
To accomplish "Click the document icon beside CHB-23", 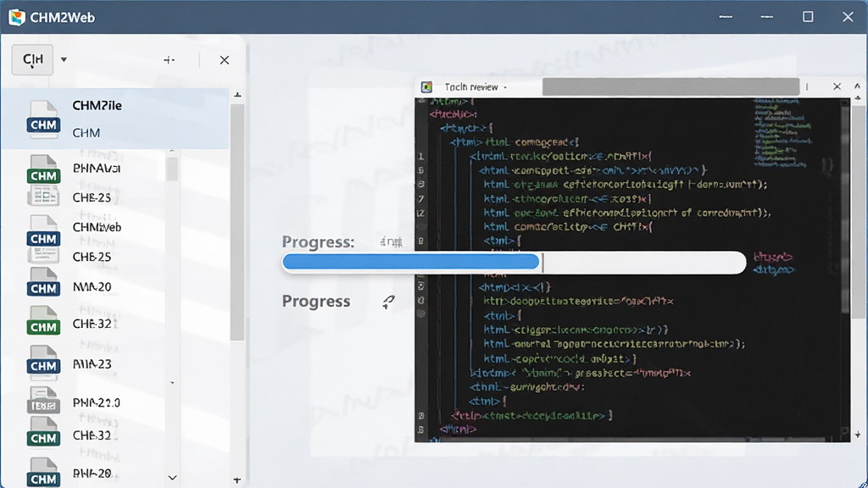I will (x=43, y=196).
